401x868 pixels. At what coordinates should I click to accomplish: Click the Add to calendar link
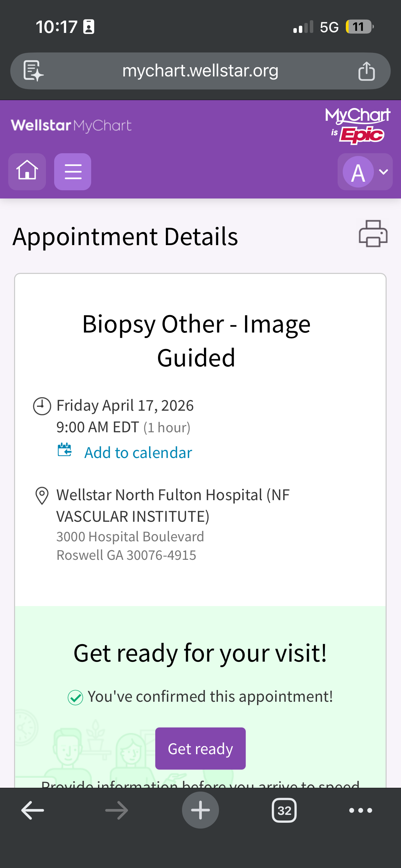(x=138, y=453)
